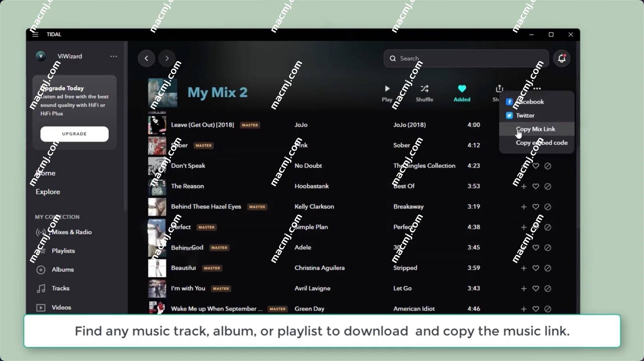
Task: Go forward with the right arrow button
Action: 167,58
